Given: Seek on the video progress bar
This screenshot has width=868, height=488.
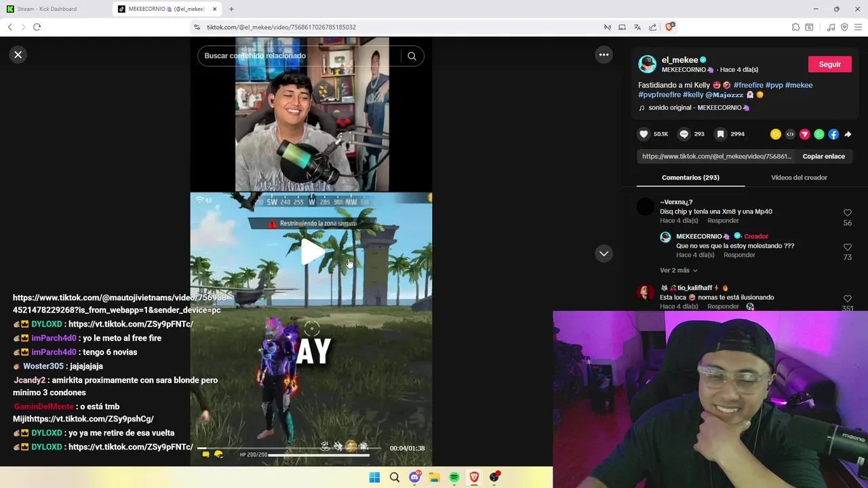Looking at the screenshot, I should click(290, 448).
